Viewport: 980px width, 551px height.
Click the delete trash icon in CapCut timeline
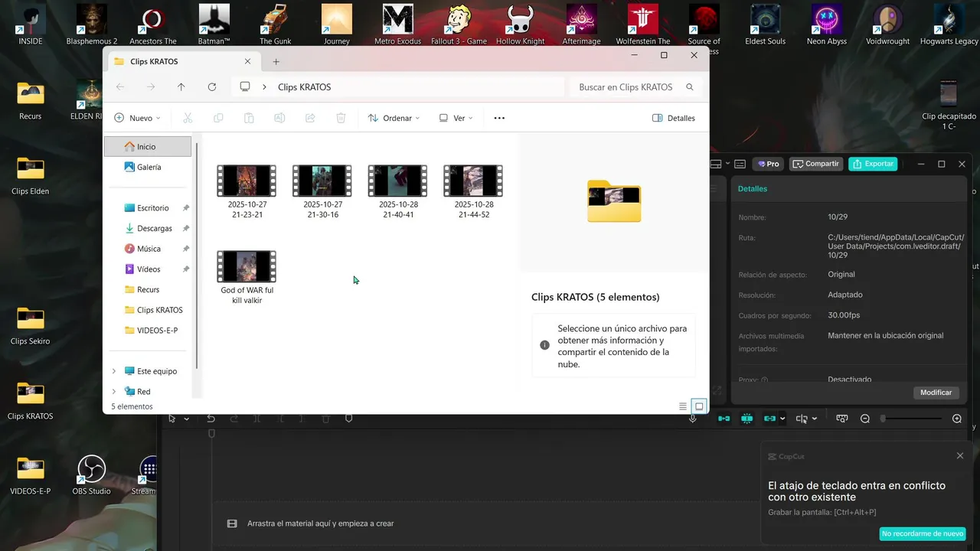(x=325, y=419)
